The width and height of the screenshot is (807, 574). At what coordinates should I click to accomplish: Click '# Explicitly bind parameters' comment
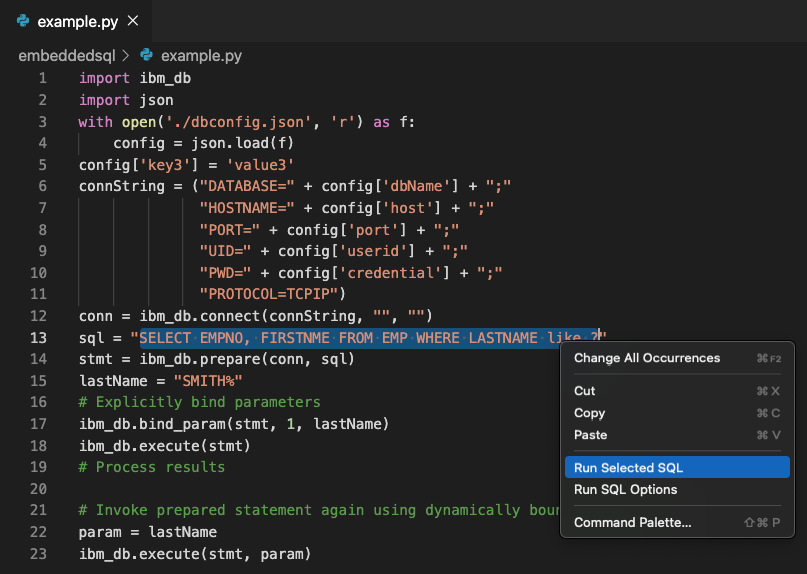click(x=200, y=402)
